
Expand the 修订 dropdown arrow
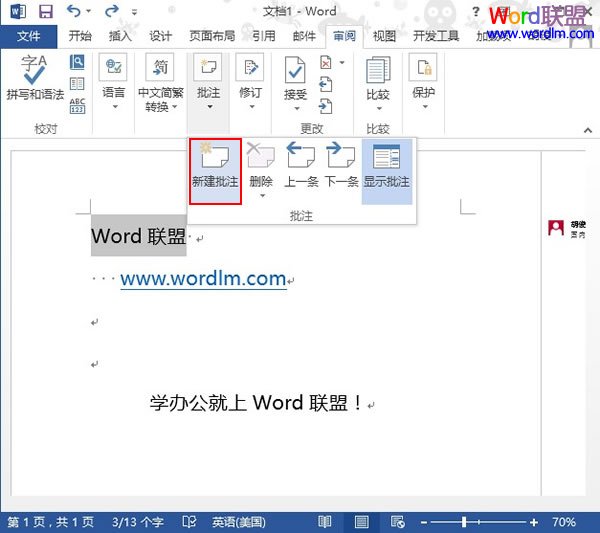[x=251, y=107]
